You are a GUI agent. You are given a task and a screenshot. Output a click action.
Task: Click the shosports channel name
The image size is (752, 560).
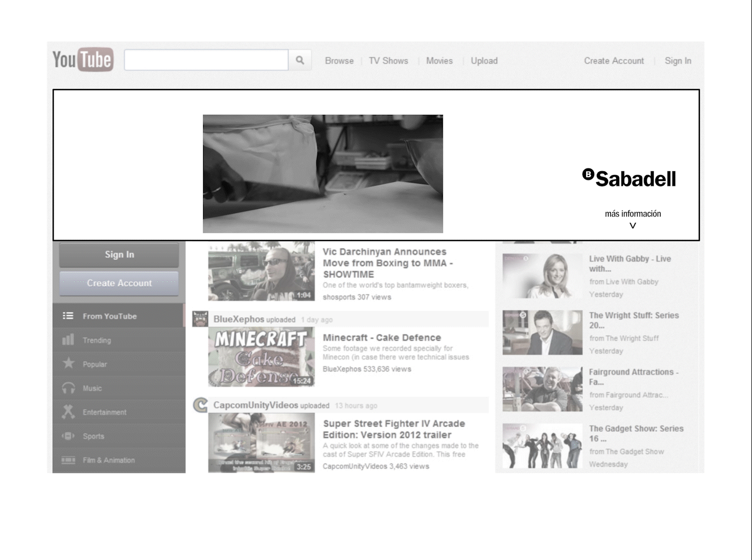[x=339, y=297]
